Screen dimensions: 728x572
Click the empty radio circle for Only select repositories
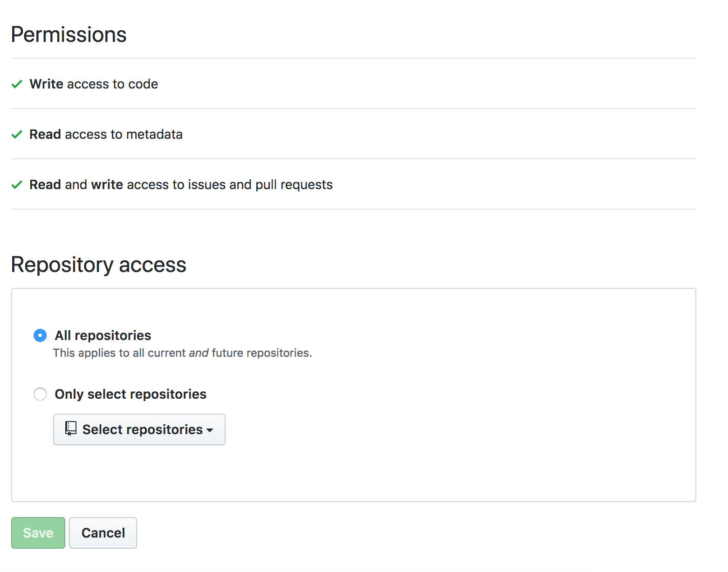(x=40, y=394)
